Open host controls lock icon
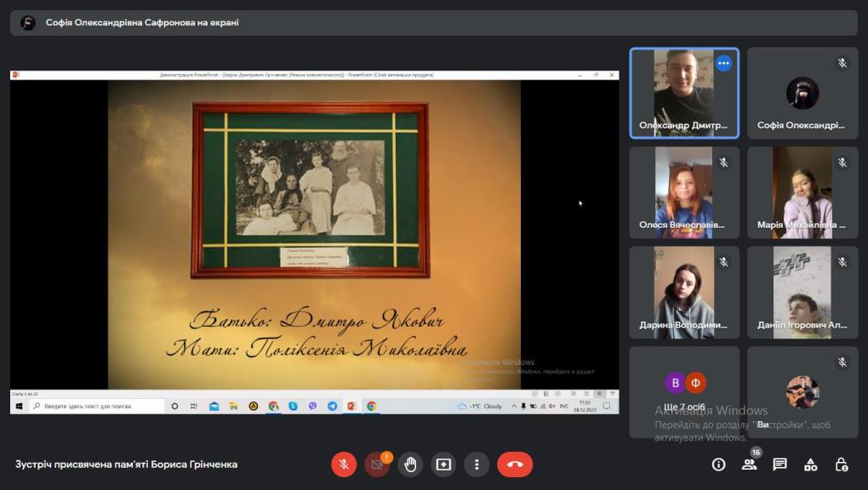Screen dimensions: 868x490 click(x=841, y=464)
